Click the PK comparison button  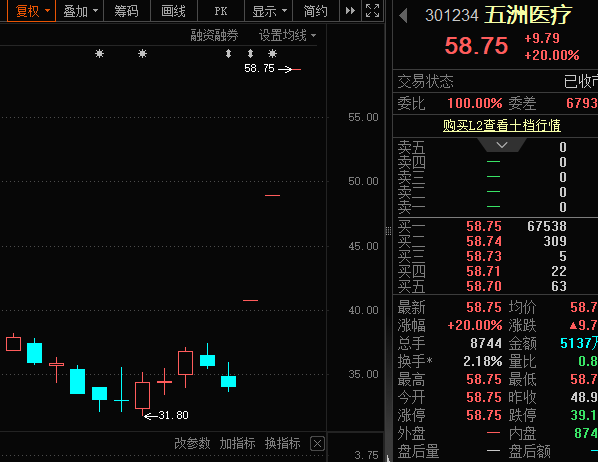[221, 11]
